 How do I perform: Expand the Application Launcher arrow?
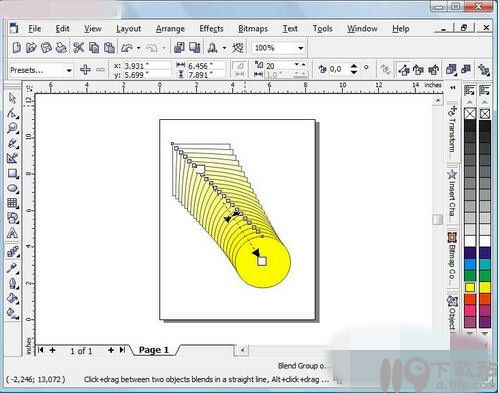coord(224,48)
